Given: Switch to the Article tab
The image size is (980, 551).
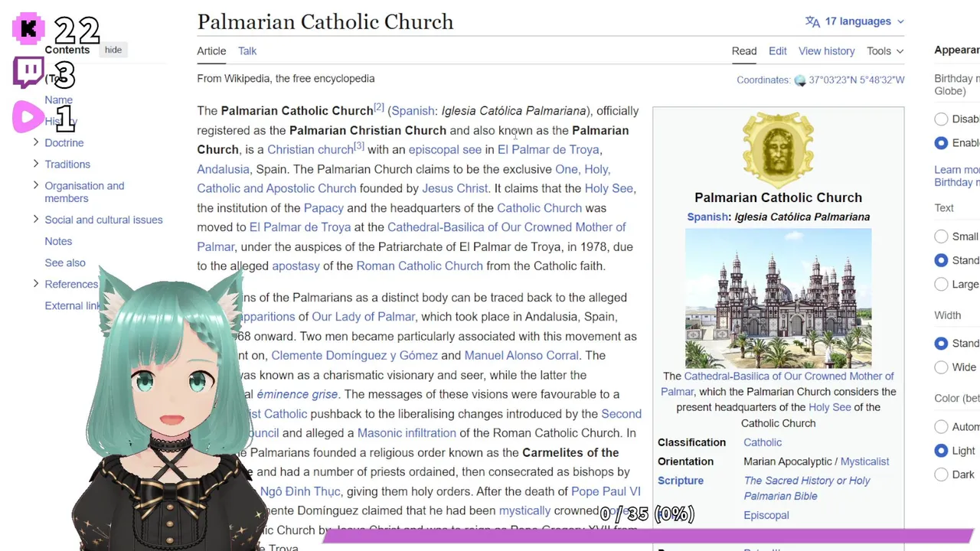Looking at the screenshot, I should (211, 51).
